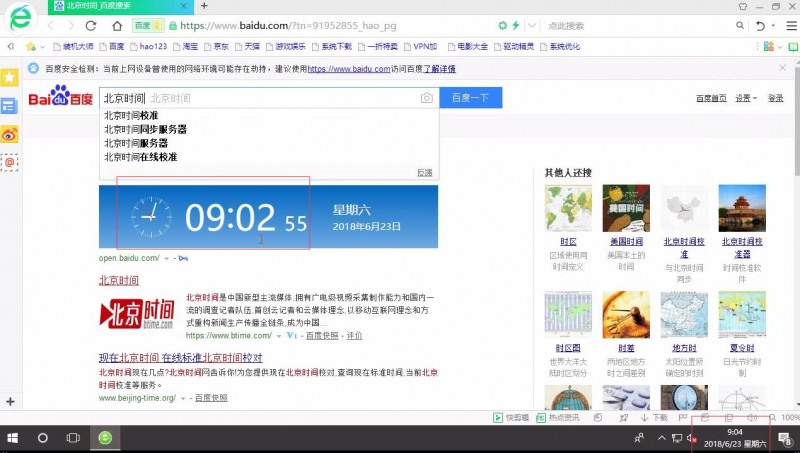Expand the undo-close history dropdown arrow
Image resolution: width=800 pixels, height=453 pixels.
773,26
